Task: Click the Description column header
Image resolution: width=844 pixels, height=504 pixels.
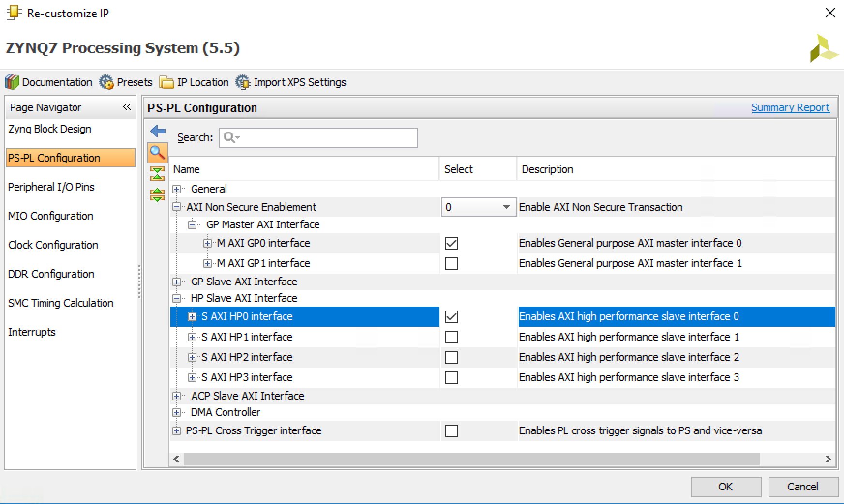Action: (x=677, y=169)
